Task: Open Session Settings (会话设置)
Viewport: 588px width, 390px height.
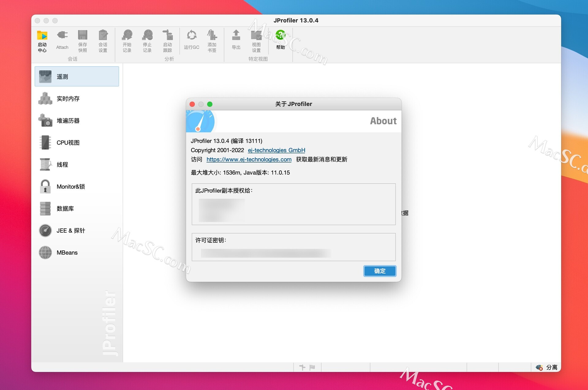Action: click(x=103, y=41)
